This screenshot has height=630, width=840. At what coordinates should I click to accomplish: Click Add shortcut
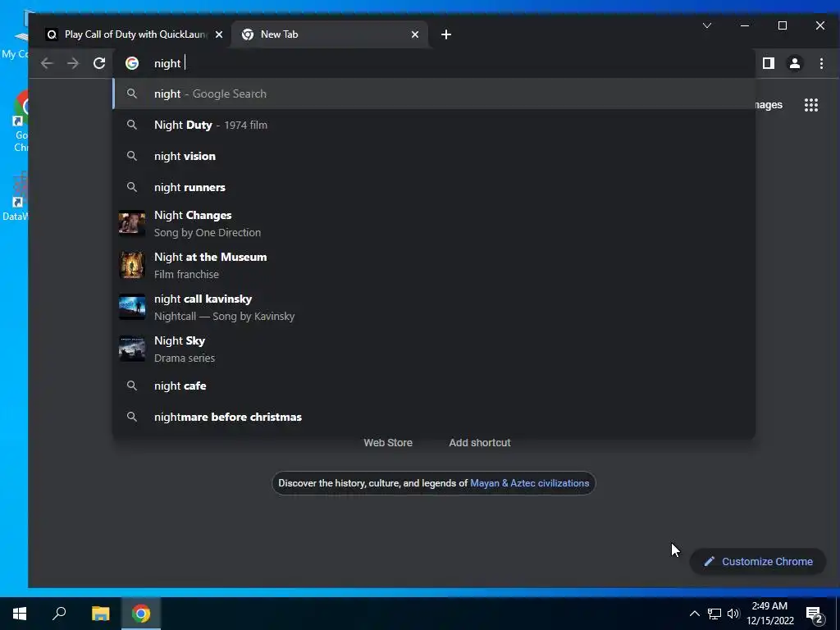[479, 442]
